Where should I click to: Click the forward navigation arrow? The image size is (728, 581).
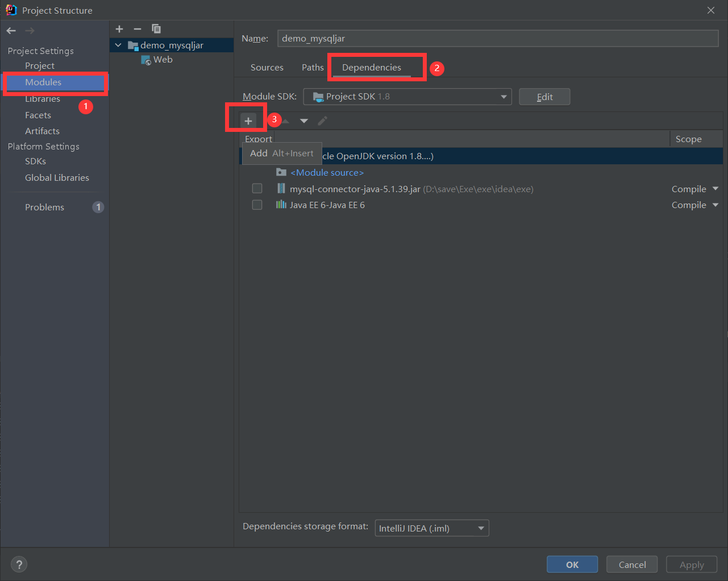[30, 31]
